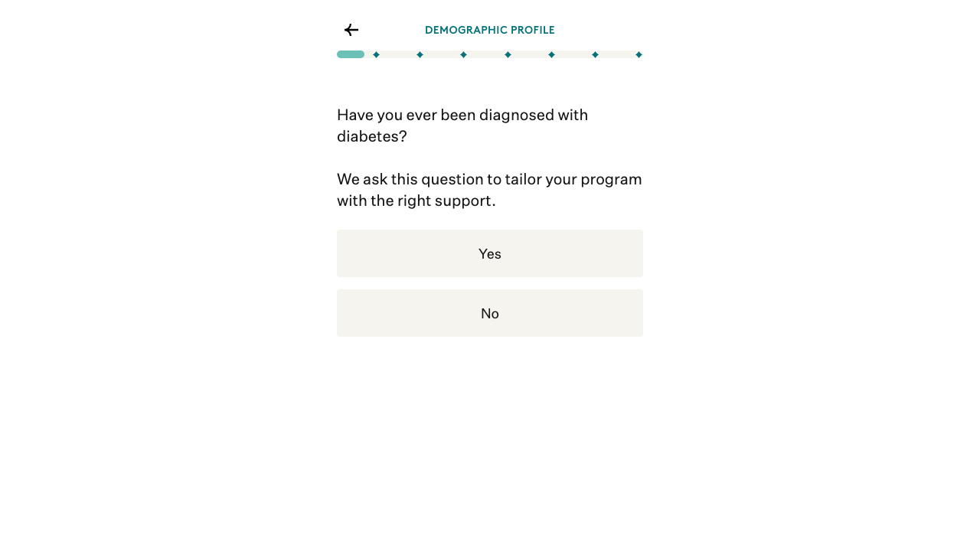Go back using the left arrow
This screenshot has width=980, height=551.
351,30
